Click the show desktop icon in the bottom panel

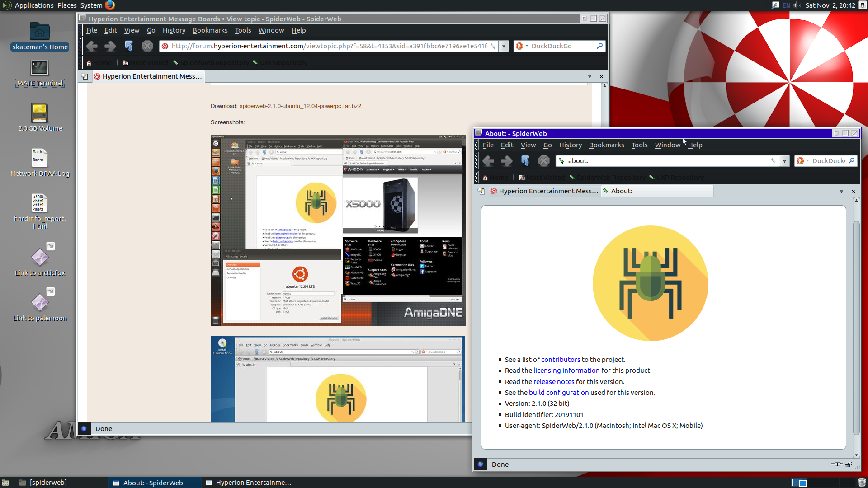tap(5, 483)
